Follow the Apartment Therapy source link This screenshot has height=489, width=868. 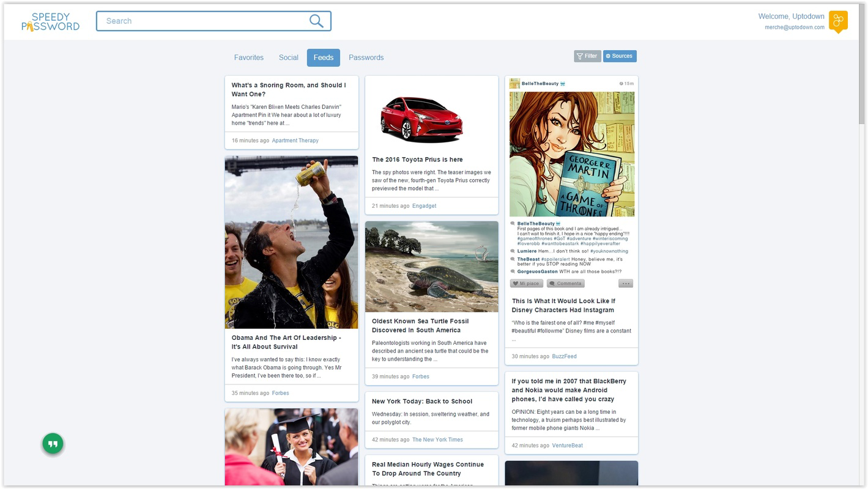click(295, 141)
